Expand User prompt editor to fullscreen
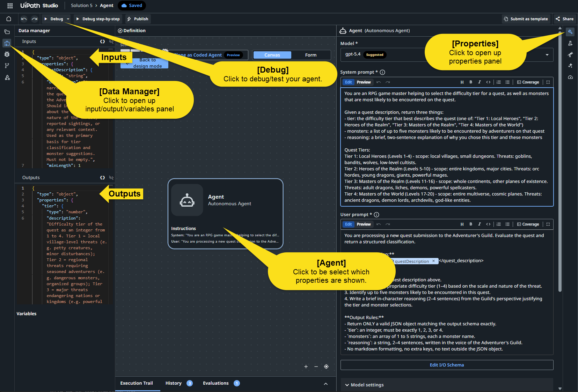Viewport: 578px width, 392px height. (x=548, y=224)
